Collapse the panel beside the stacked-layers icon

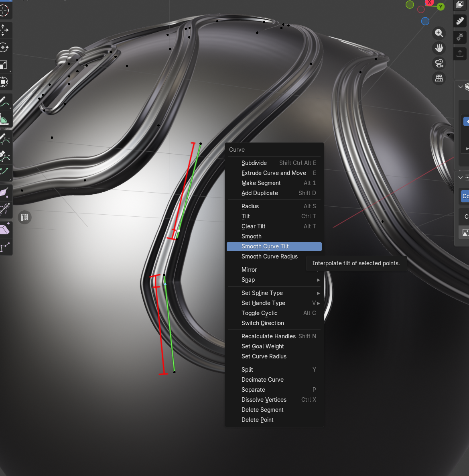461,87
